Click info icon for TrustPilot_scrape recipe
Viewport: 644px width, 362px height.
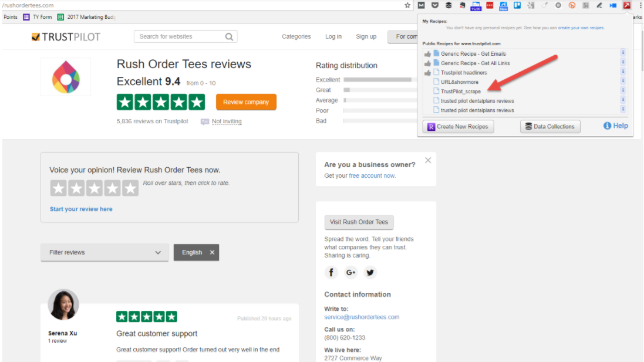(x=623, y=91)
